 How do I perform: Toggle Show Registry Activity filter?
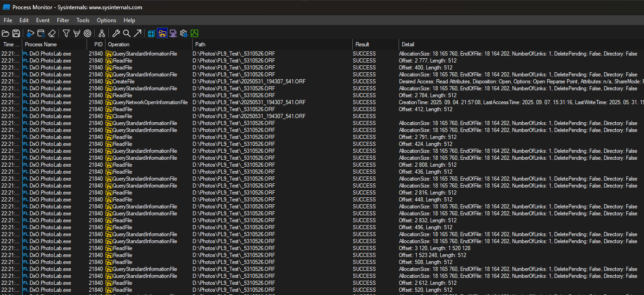tap(151, 33)
